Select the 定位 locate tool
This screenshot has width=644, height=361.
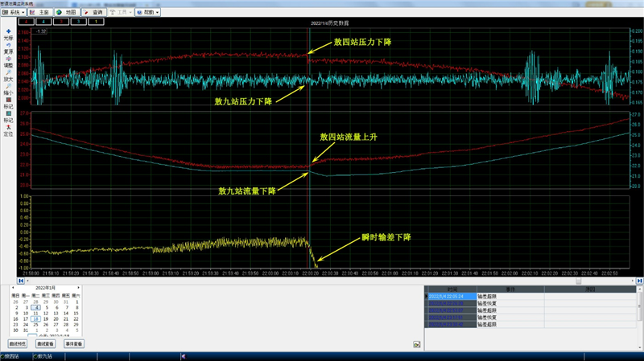coord(8,130)
